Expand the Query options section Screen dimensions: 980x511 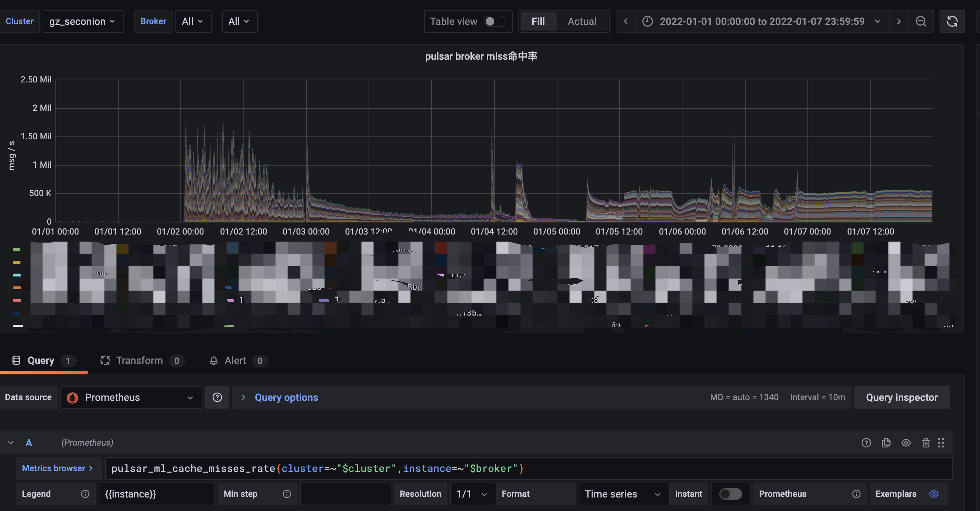[286, 397]
